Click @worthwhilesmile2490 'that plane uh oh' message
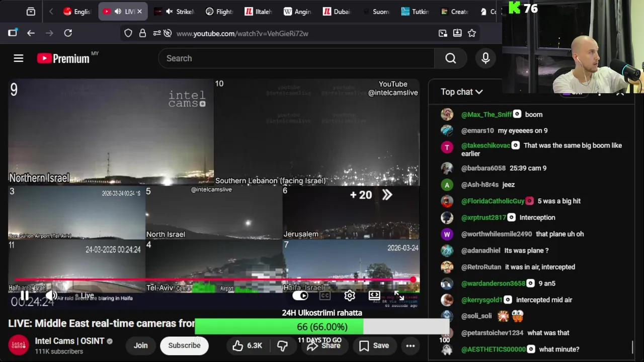 [559, 234]
